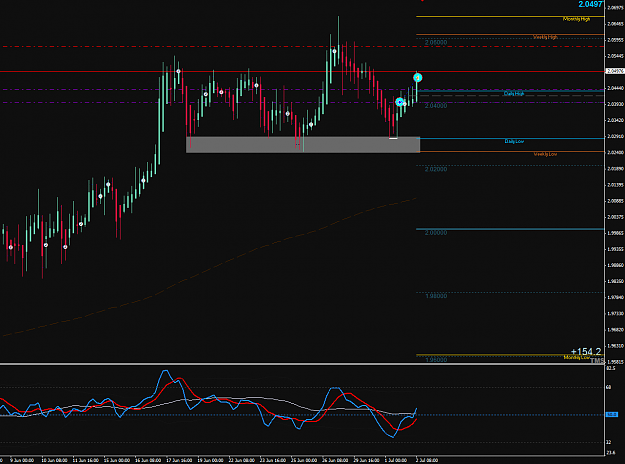
Task: Click the 26 Jun 08:00 time axis label
Action: 335,460
